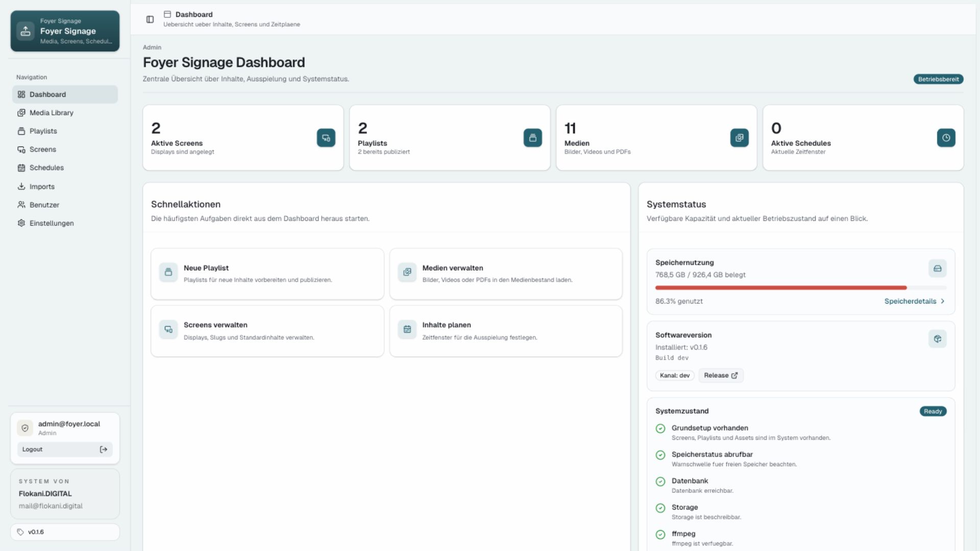
Task: Go to Playlists in the sidebar
Action: pos(65,131)
